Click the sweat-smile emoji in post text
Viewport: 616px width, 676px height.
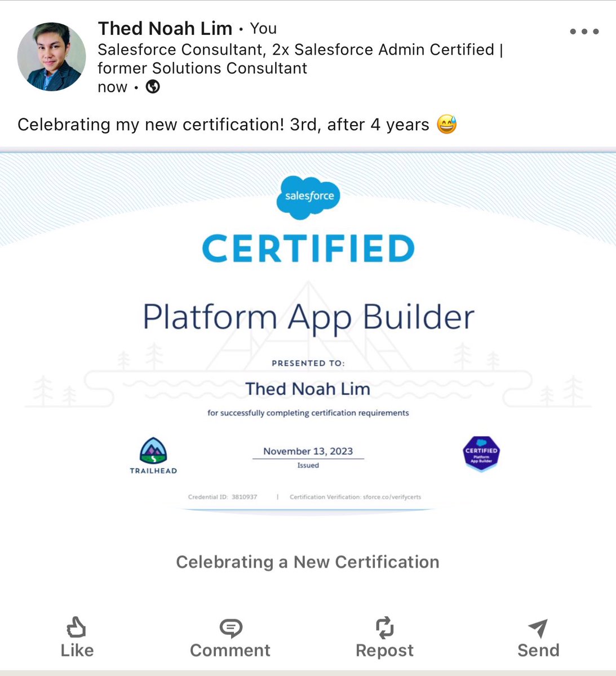[447, 124]
